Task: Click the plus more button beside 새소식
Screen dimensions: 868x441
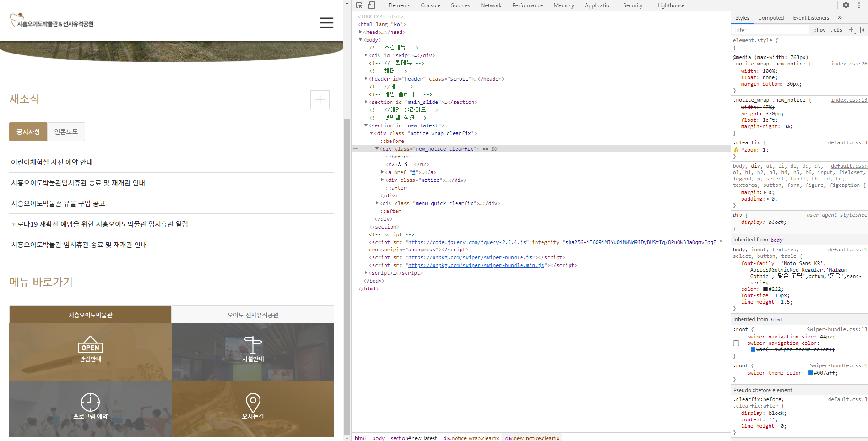Action: [320, 100]
